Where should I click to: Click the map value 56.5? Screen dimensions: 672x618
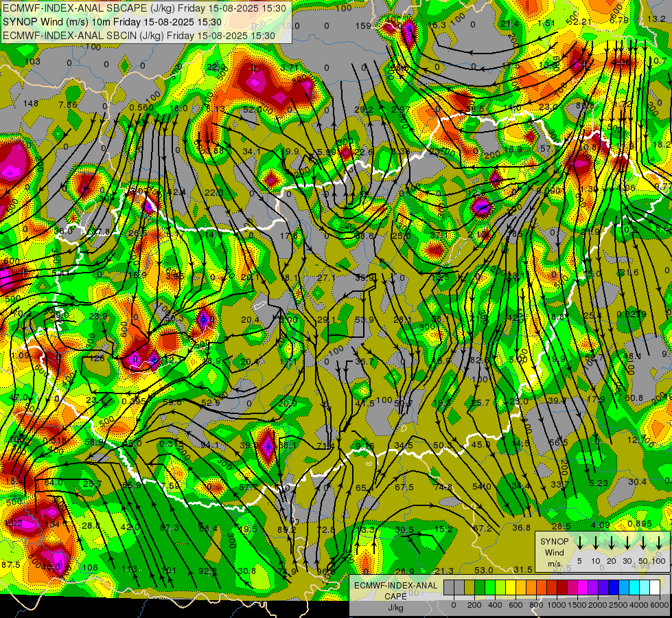pos(559,443)
